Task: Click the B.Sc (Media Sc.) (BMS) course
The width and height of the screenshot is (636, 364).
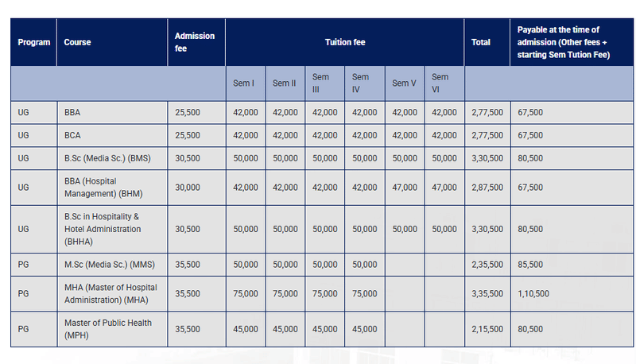Action: [x=107, y=158]
